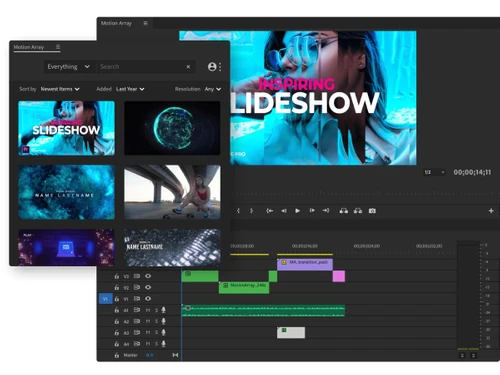Viewport: 500px width, 375px height.
Task: Step back one frame
Action: tap(284, 211)
